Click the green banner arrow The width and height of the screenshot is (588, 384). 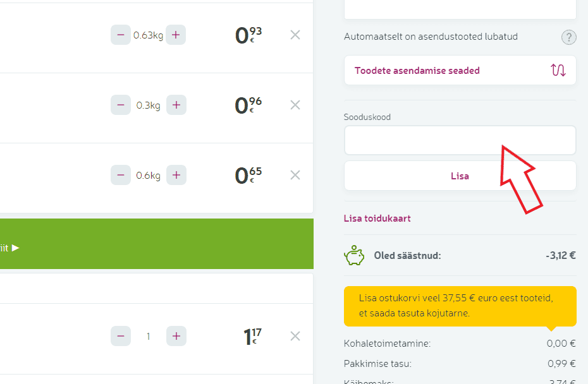(x=15, y=248)
